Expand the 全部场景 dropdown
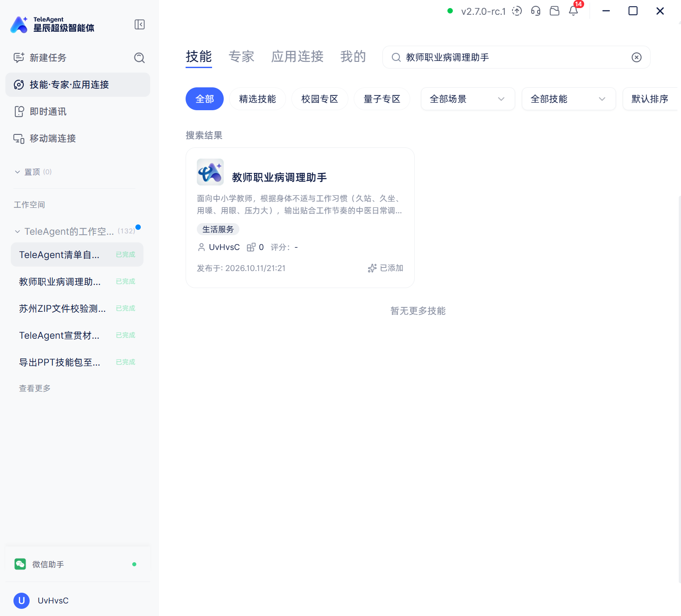This screenshot has height=616, width=681. [x=468, y=99]
